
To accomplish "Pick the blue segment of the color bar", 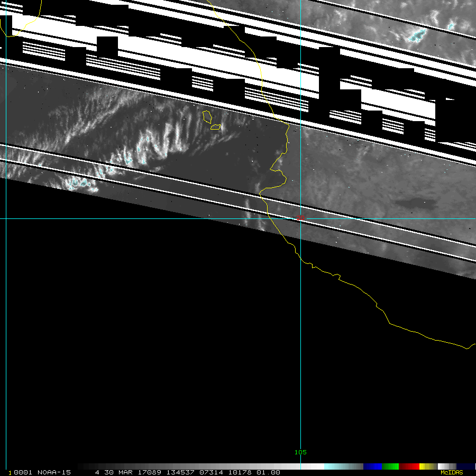I will (372, 466).
